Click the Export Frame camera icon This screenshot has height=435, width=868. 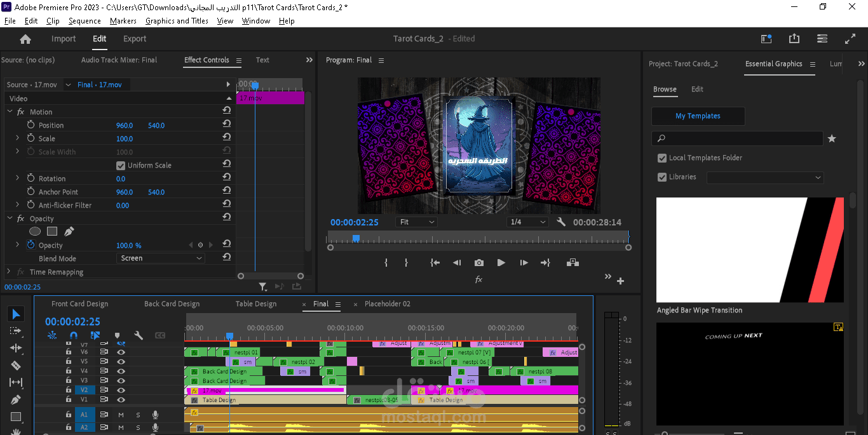pyautogui.click(x=479, y=263)
